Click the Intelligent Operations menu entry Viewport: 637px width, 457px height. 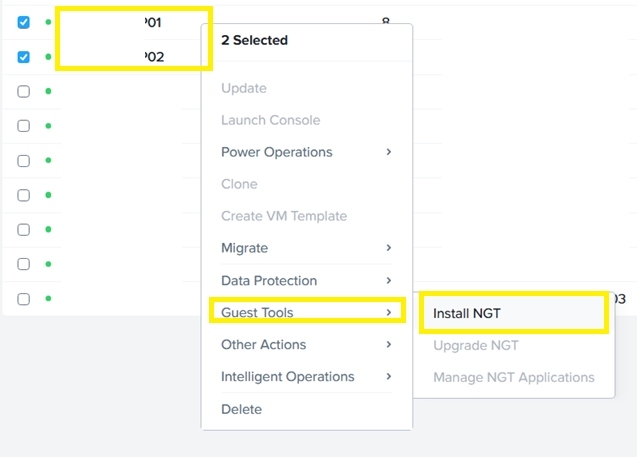tap(287, 377)
